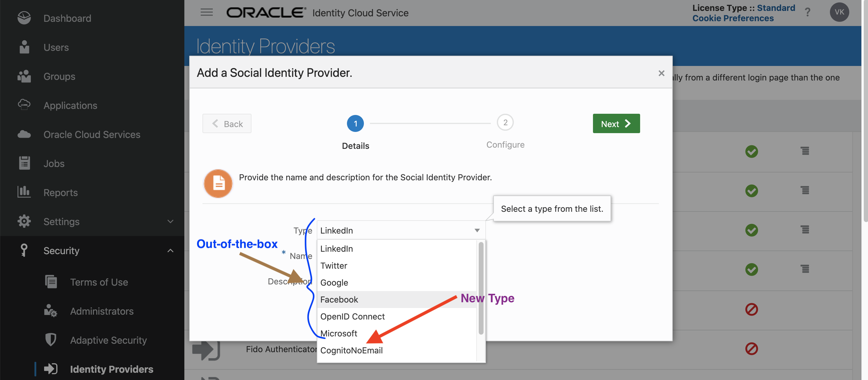Toggle first green activated status checkmark
The width and height of the screenshot is (868, 380).
click(x=751, y=151)
